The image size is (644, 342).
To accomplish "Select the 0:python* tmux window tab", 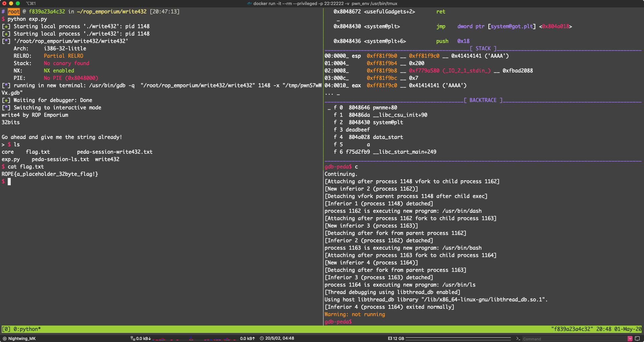I will pyautogui.click(x=27, y=329).
